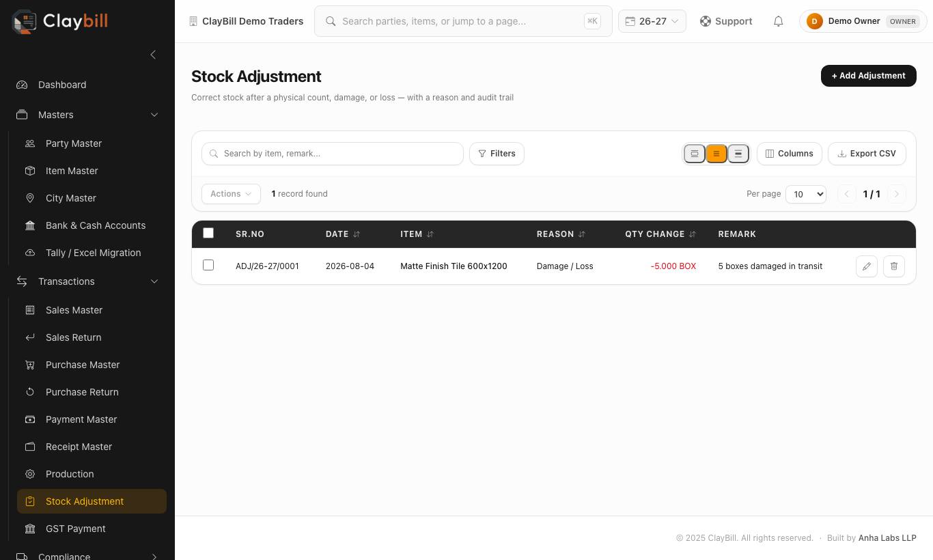
Task: Sort table by Date column
Action: pos(343,234)
